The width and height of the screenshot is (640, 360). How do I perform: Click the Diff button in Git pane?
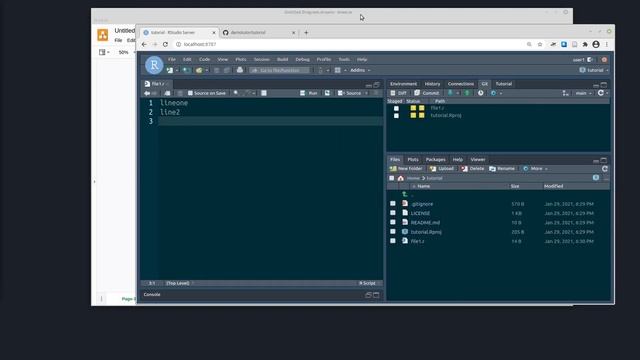[398, 93]
